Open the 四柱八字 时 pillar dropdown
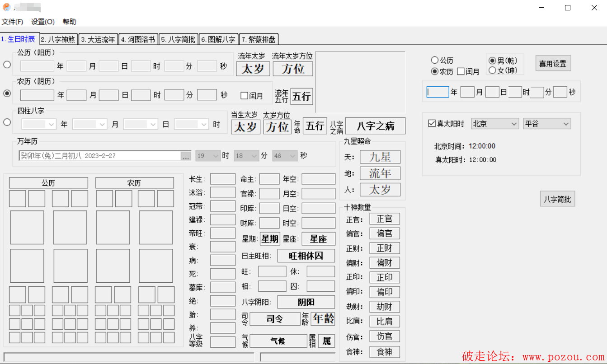 192,124
